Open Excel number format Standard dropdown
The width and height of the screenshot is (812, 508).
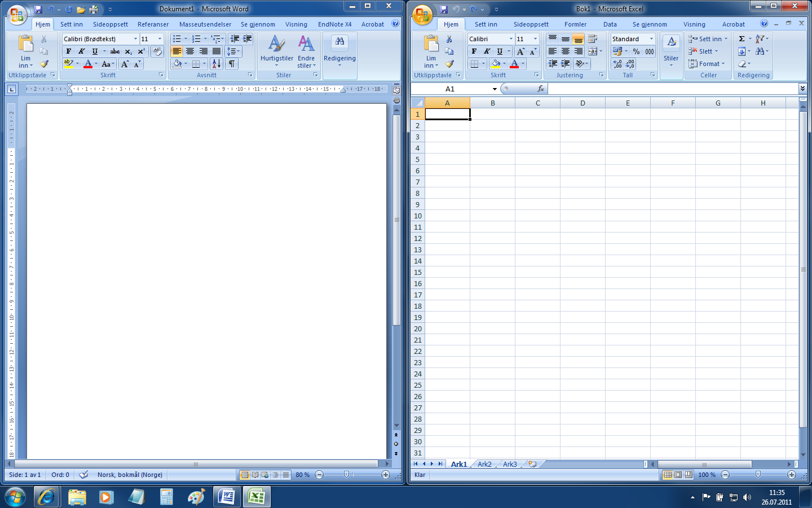click(x=651, y=39)
